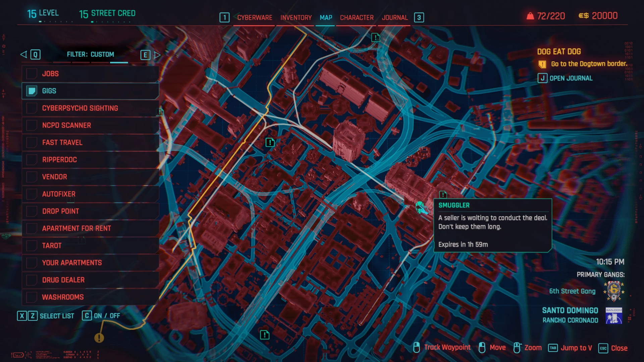Click the E key filter hint icon

[145, 55]
